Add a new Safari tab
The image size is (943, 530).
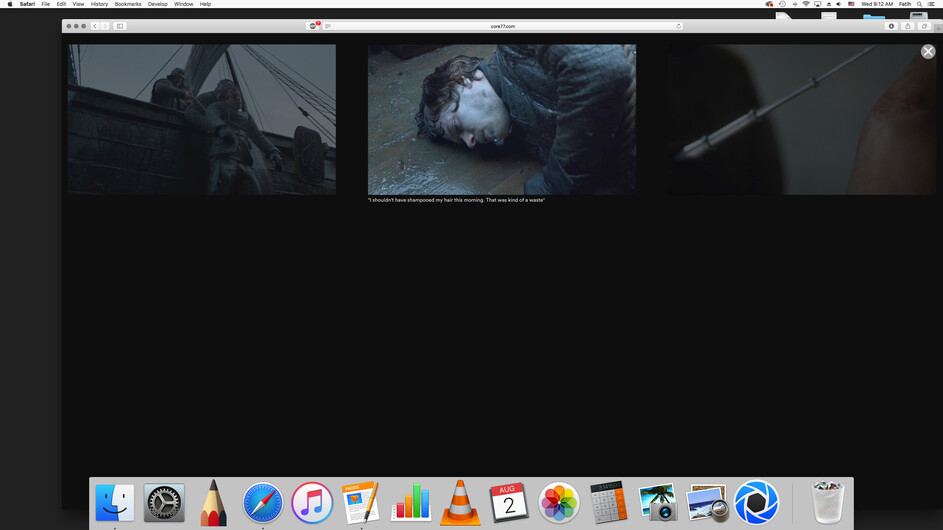(938, 28)
